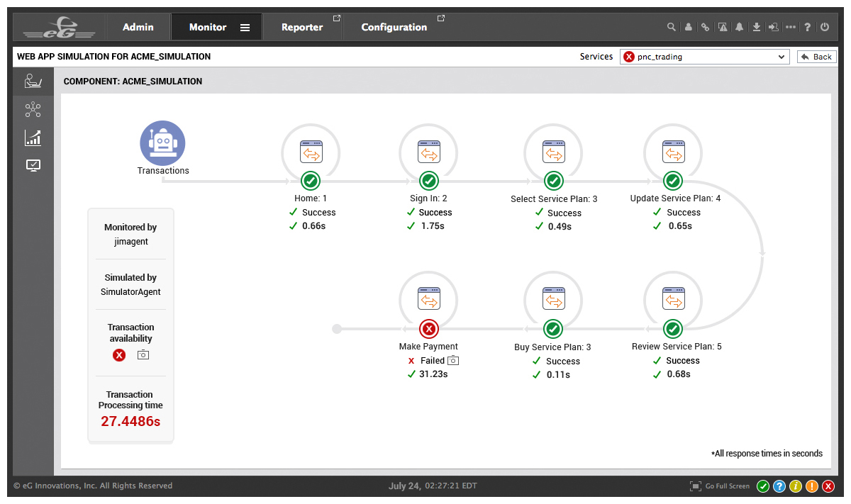Switch to the Admin tab
The image size is (851, 504).
click(138, 27)
